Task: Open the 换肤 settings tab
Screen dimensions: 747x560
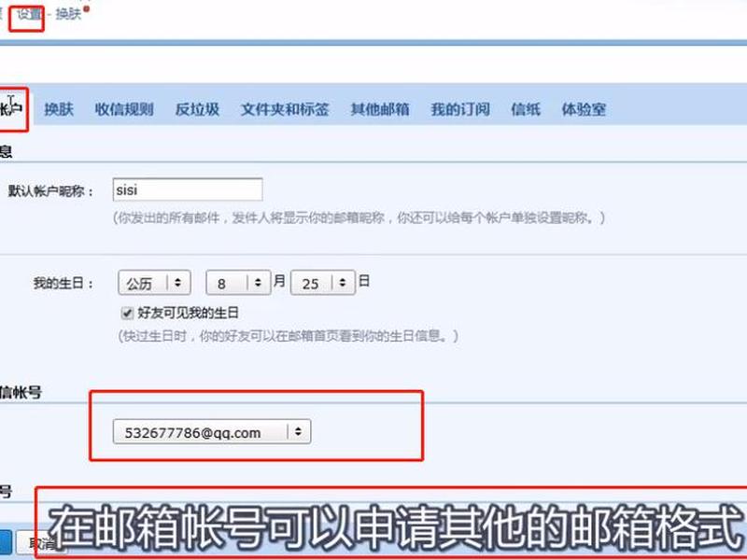Action: [59, 109]
